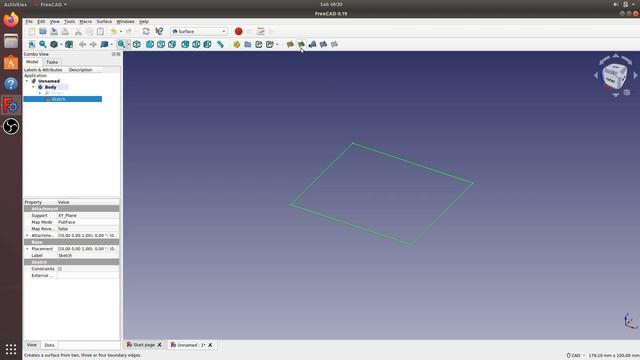640x360 pixels.
Task: Rotate view left with the cube's left arrow
Action: [596, 76]
